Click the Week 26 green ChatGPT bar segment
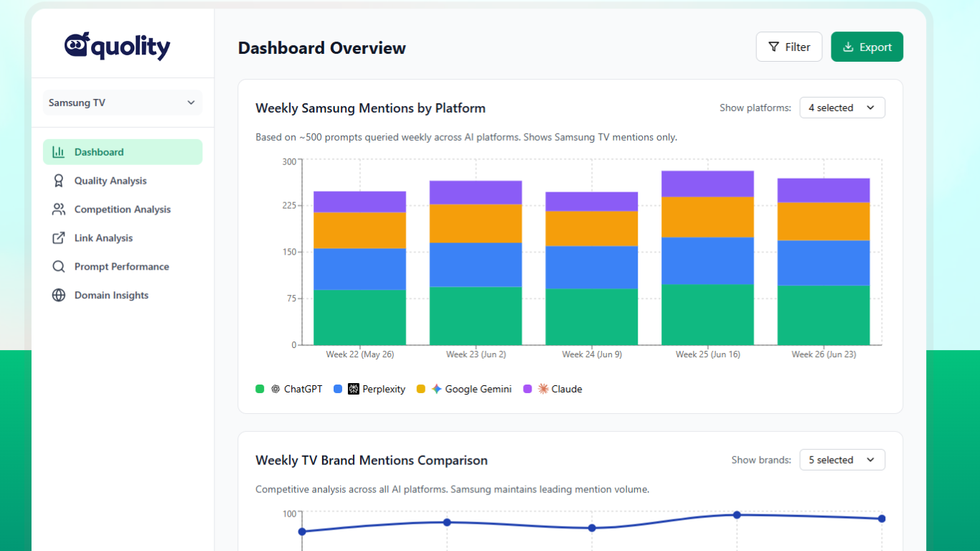Image resolution: width=980 pixels, height=551 pixels. point(824,316)
